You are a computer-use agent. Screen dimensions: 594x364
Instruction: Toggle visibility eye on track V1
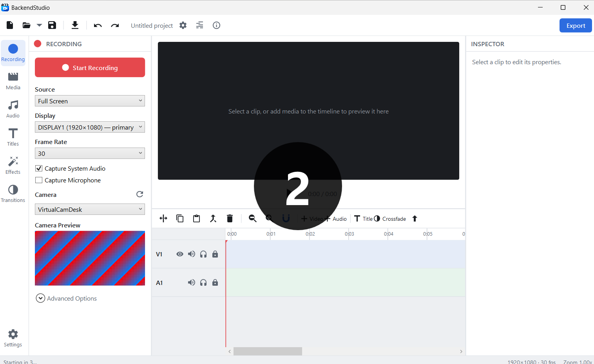tap(180, 254)
